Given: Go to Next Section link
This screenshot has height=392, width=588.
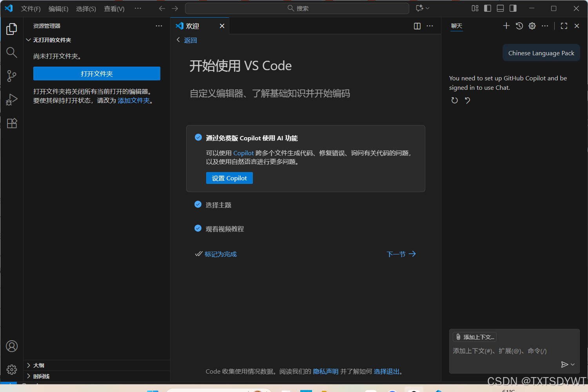Looking at the screenshot, I should [401, 254].
